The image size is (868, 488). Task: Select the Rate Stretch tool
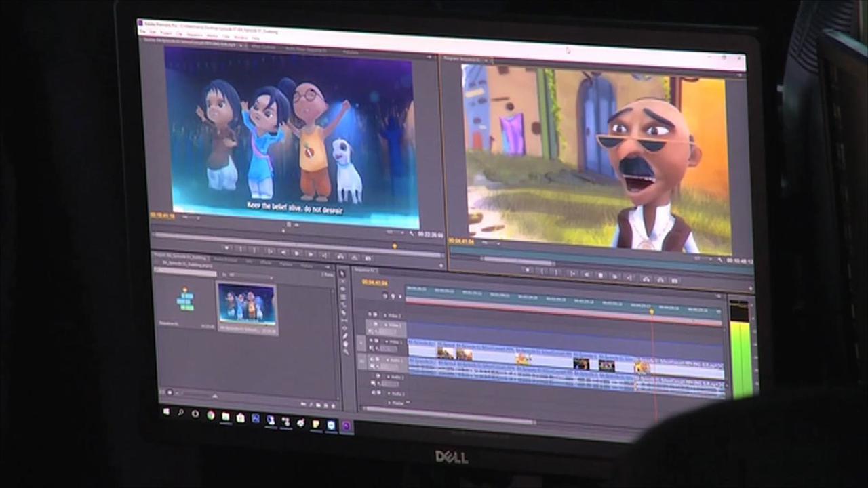pos(344,305)
